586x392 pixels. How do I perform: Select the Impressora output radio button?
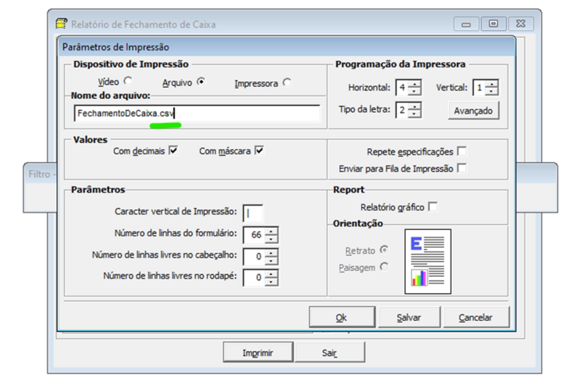(x=286, y=82)
